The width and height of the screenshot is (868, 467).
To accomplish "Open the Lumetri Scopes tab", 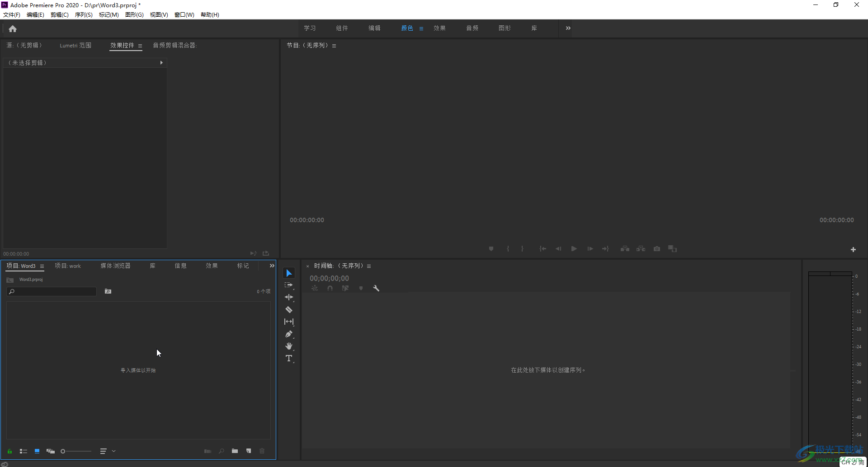I will (75, 45).
